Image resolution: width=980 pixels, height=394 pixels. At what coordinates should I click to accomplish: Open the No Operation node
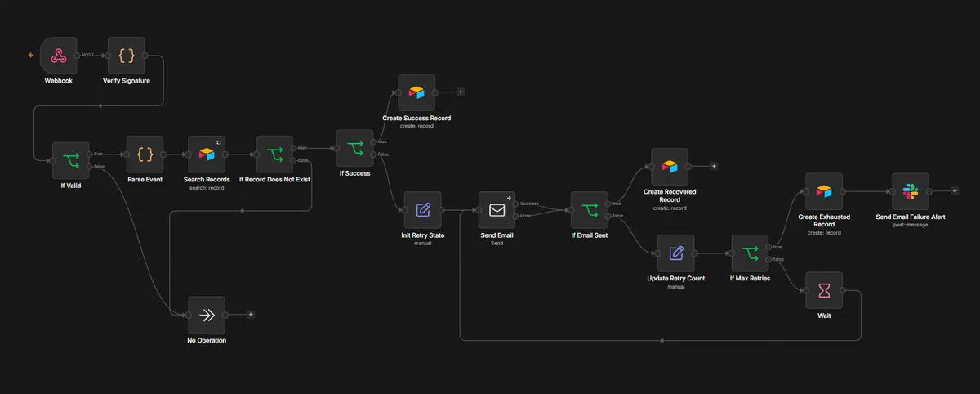pyautogui.click(x=207, y=315)
